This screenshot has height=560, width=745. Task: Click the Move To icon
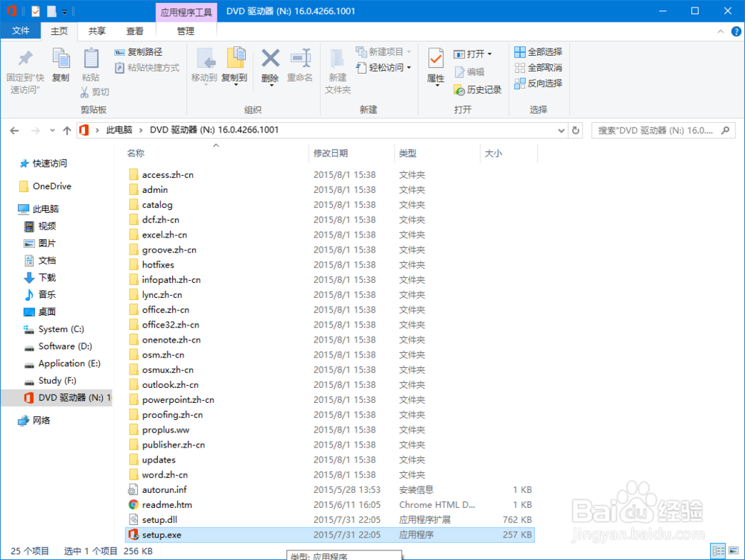[205, 59]
